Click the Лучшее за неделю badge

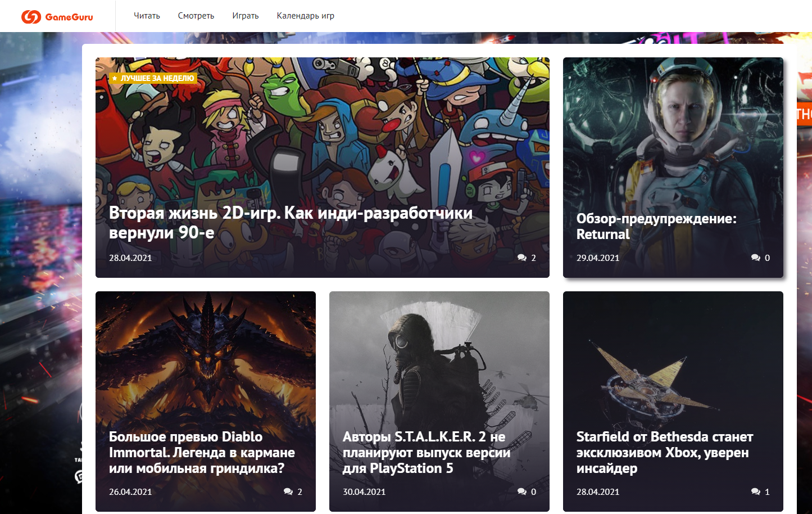153,78
